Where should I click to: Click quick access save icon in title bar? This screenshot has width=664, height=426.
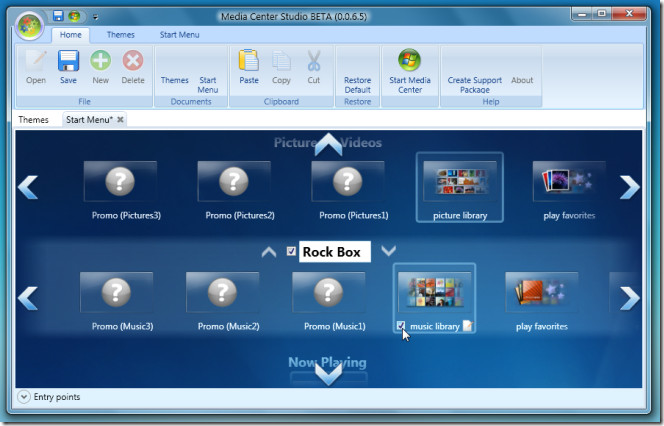coord(58,16)
